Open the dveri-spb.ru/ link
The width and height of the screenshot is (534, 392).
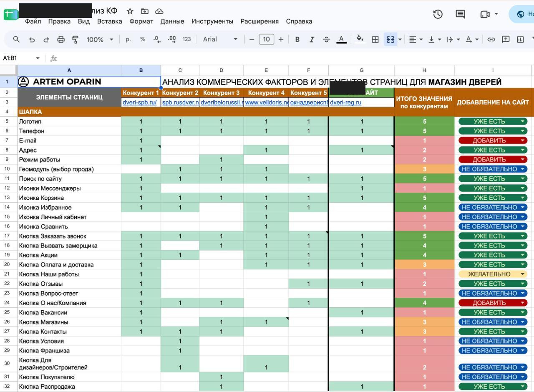click(x=140, y=102)
